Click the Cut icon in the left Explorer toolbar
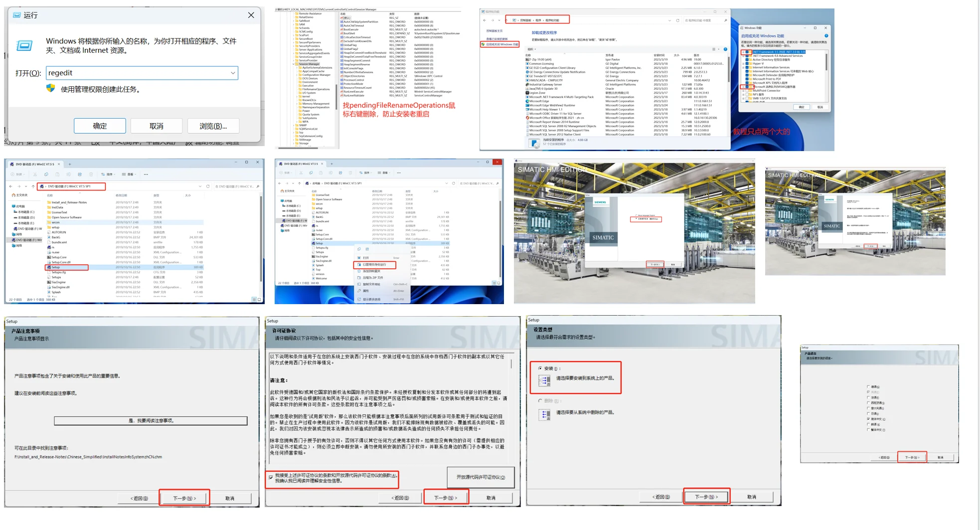980x530 pixels. (x=35, y=175)
